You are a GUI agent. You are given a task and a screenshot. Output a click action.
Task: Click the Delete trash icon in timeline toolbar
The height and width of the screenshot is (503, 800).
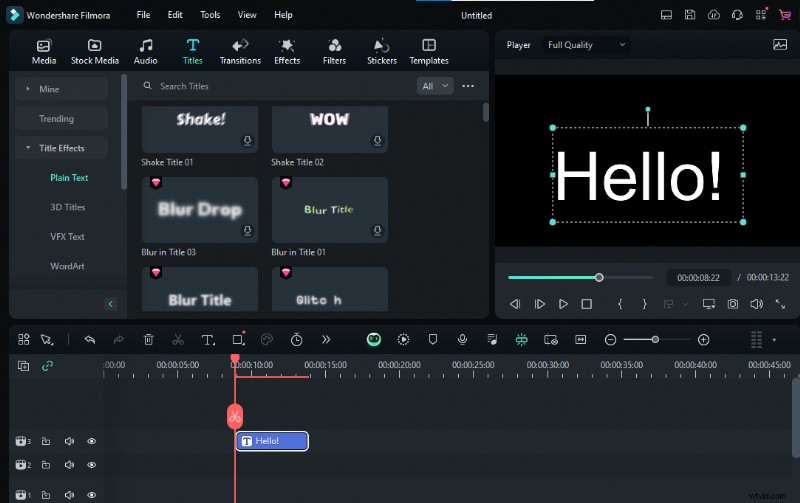pyautogui.click(x=148, y=340)
